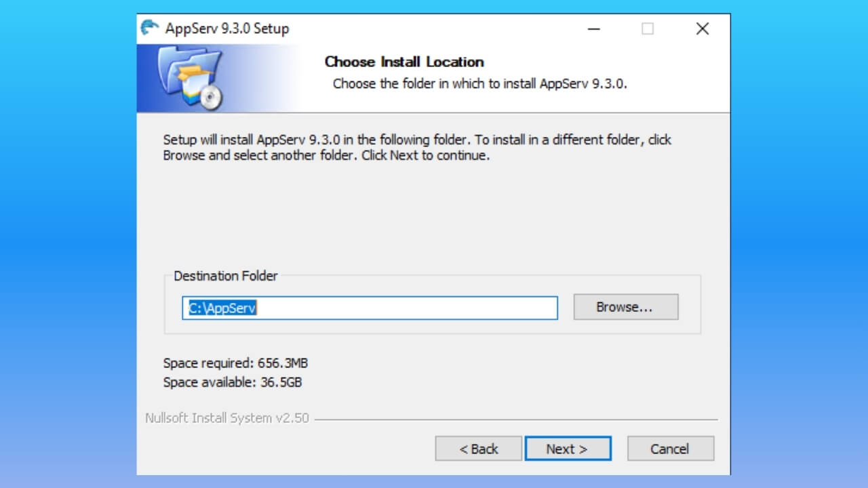Click the "Setup will install AppServ 9.3.0" paragraph
This screenshot has height=488, width=868.
[x=417, y=147]
